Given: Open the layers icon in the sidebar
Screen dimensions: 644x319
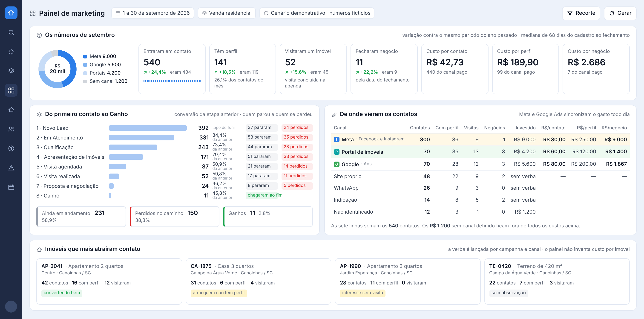Looking at the screenshot, I should click(11, 71).
